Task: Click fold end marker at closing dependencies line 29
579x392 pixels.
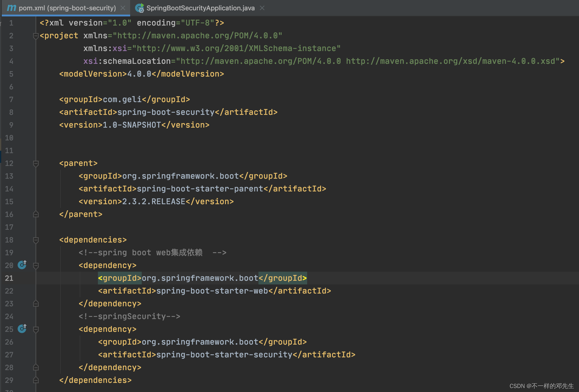Action: [x=36, y=380]
